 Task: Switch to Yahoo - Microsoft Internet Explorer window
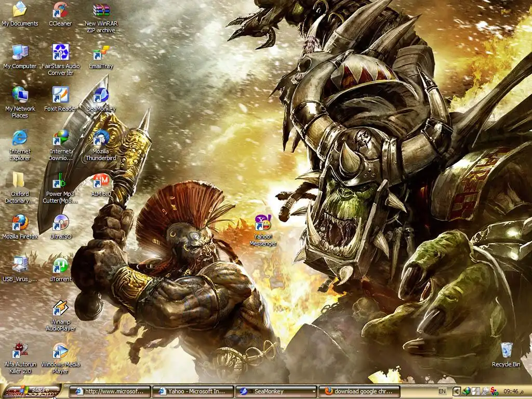(x=193, y=391)
